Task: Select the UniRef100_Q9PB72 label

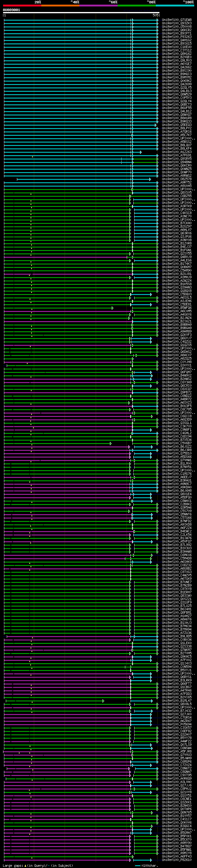Action: pos(177,393)
